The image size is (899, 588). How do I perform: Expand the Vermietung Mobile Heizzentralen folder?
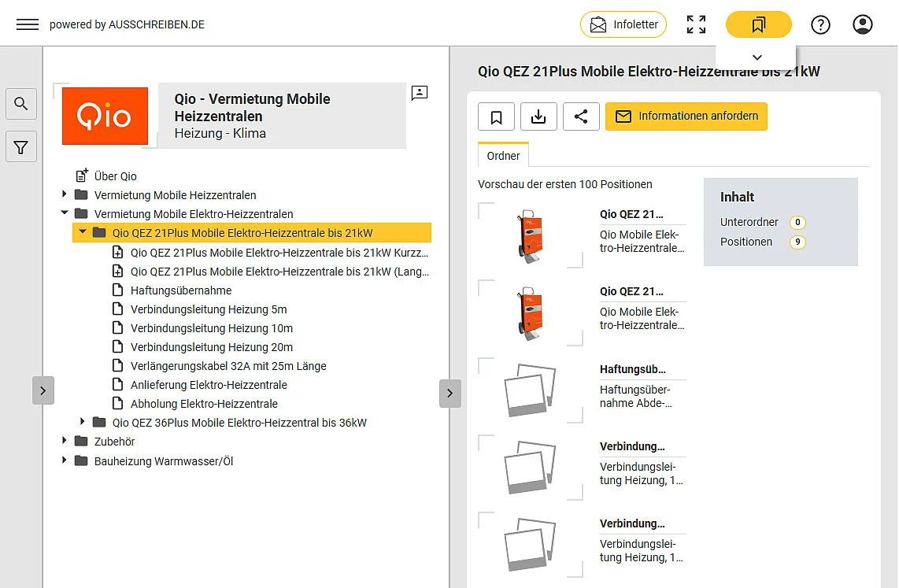coord(65,194)
